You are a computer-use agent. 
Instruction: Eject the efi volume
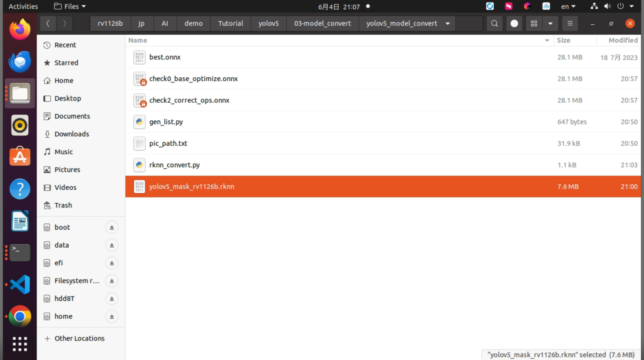pos(112,263)
